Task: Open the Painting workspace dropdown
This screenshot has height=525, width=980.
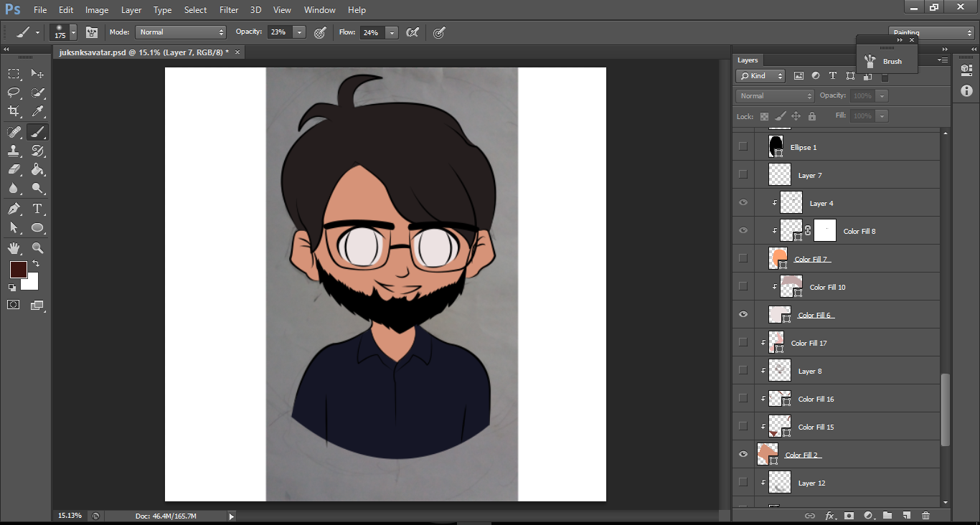Action: pos(930,33)
